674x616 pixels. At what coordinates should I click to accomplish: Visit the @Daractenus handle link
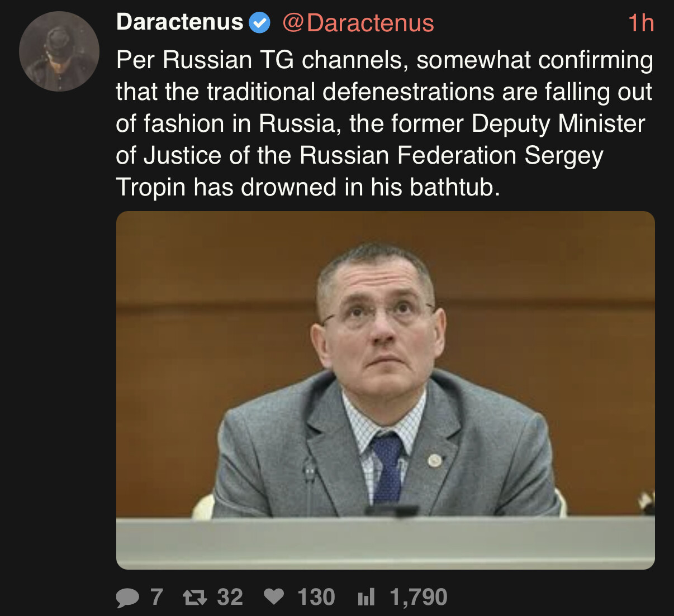(x=358, y=23)
